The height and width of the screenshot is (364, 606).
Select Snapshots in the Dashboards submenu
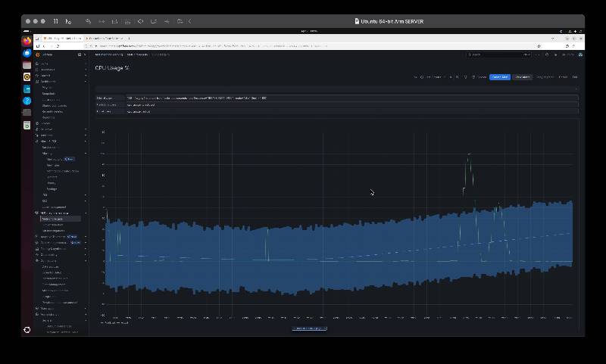[x=48, y=93]
